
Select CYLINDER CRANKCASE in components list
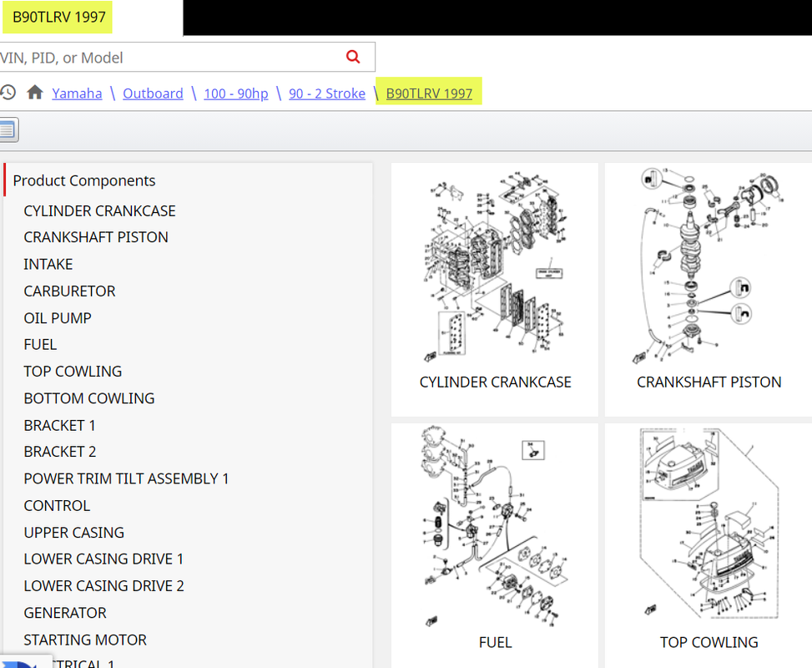[99, 211]
